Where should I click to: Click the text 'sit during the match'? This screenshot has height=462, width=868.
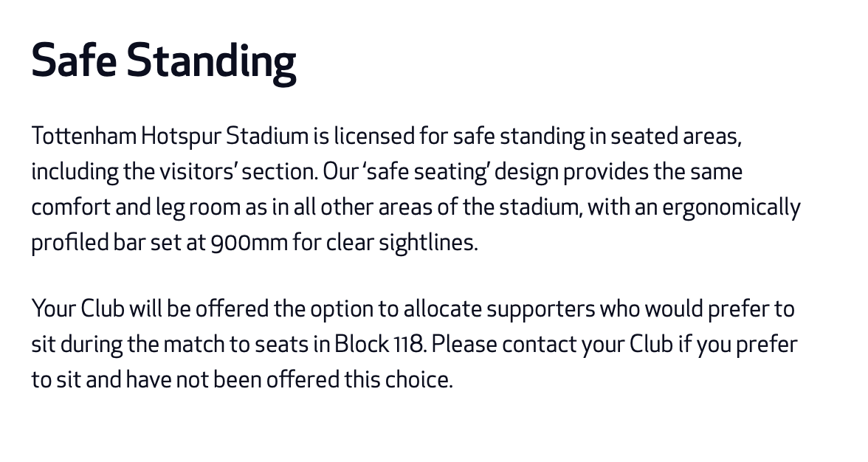[127, 344]
